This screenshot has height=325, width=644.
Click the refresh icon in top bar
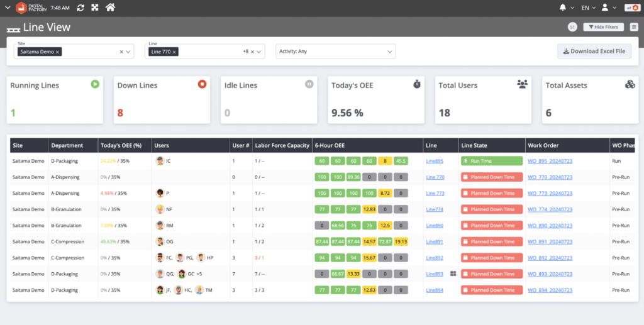pos(80,8)
